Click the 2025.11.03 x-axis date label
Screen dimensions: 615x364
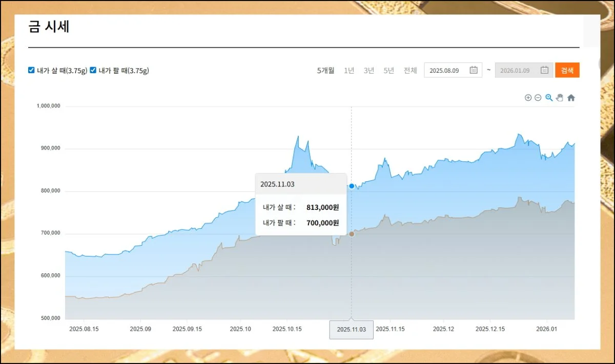pos(351,330)
